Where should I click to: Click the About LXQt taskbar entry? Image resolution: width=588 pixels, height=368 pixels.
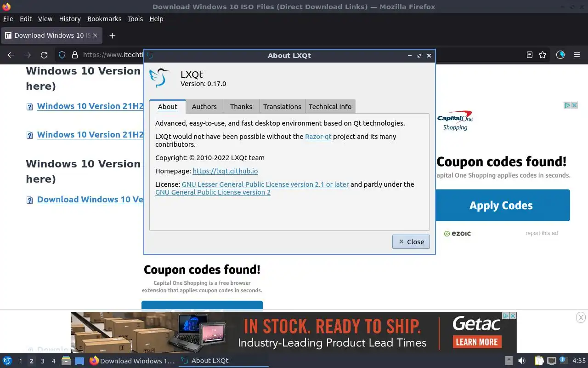coord(223,361)
